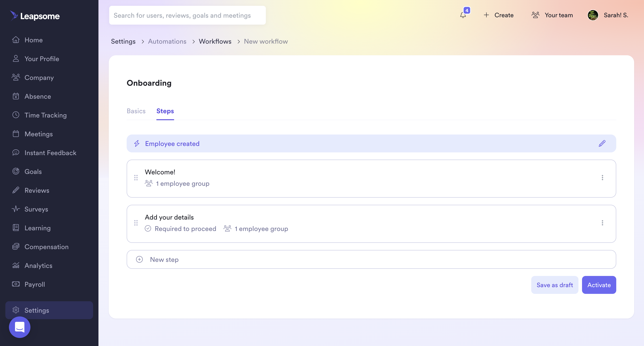Click the New step plus circle icon
644x346 pixels.
point(139,260)
